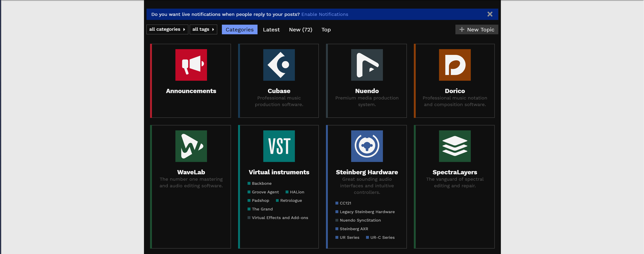Switch to the Latest tab
Screen dimensions: 644x254
pyautogui.click(x=271, y=30)
